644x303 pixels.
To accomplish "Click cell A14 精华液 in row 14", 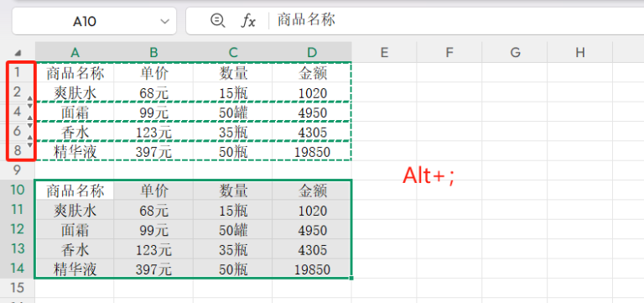I will click(x=75, y=269).
